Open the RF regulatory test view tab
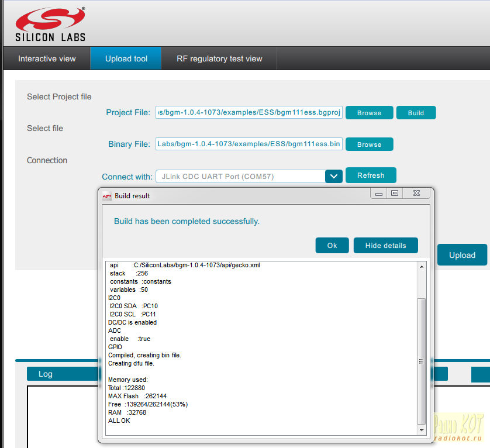Screen dimensions: 490x448 pos(219,58)
